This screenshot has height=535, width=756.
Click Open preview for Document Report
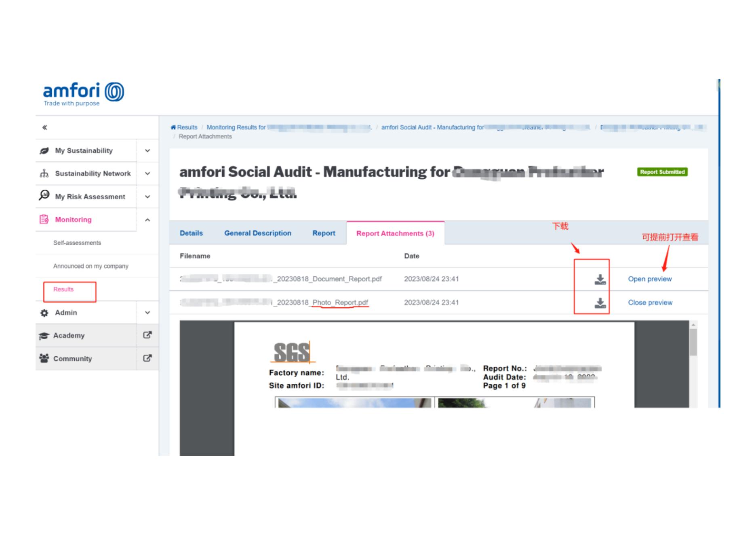650,279
